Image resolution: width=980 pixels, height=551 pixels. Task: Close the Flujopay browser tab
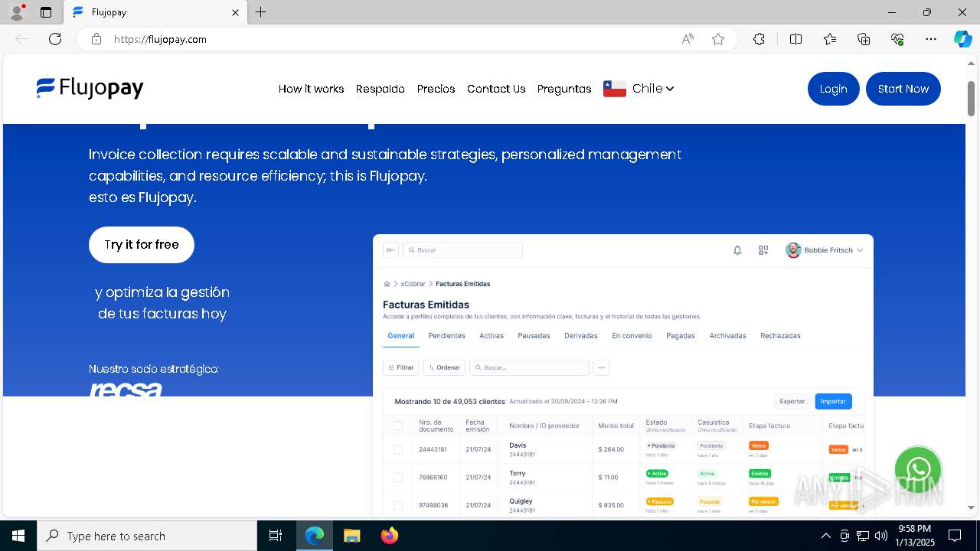click(x=236, y=12)
